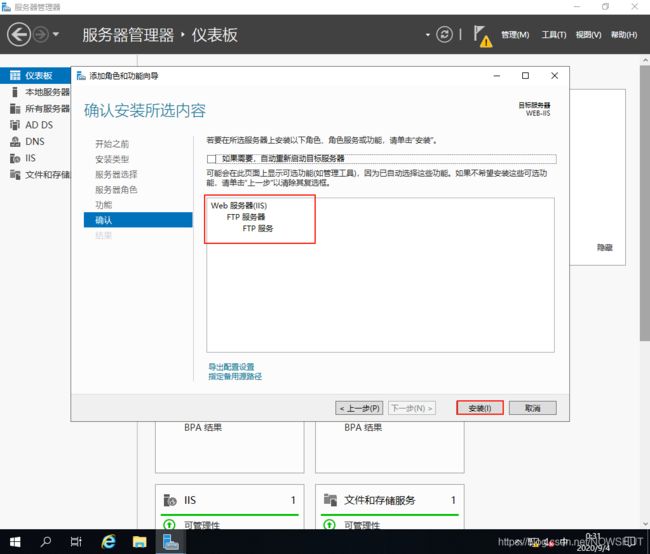Open the navigation history dropdown arrow
Screen dimensions: 650x554
tap(56, 34)
